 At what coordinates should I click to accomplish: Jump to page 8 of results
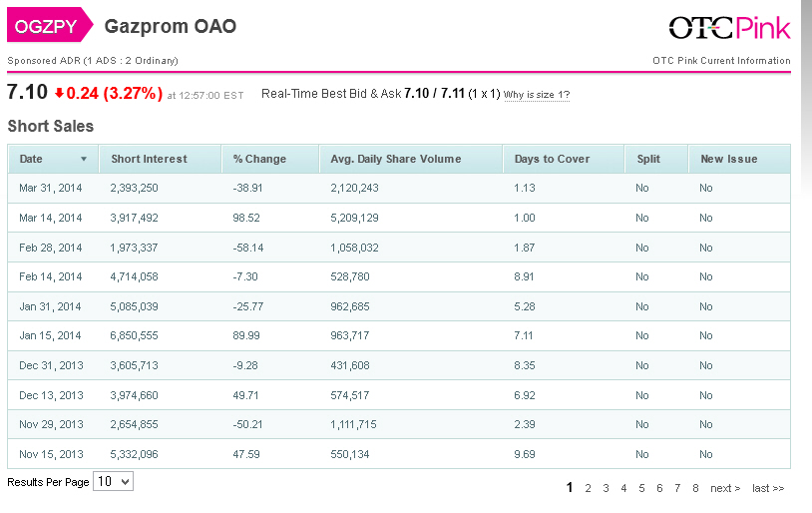pos(695,488)
